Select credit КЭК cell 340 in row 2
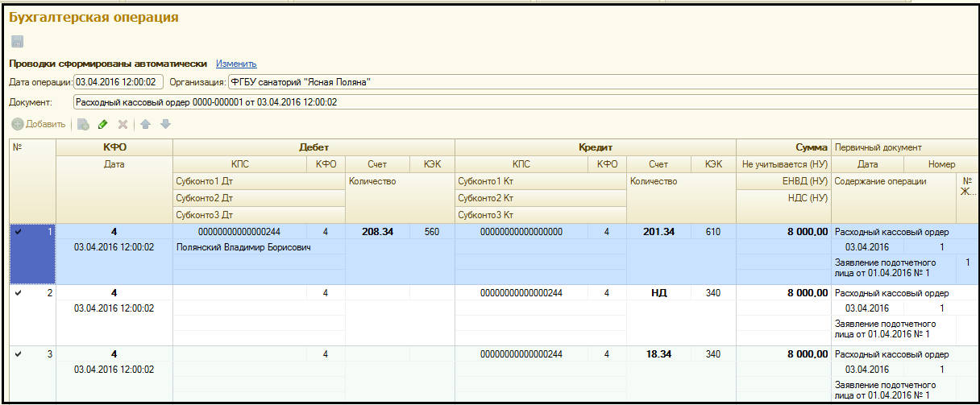The width and height of the screenshot is (980, 405). click(x=713, y=293)
